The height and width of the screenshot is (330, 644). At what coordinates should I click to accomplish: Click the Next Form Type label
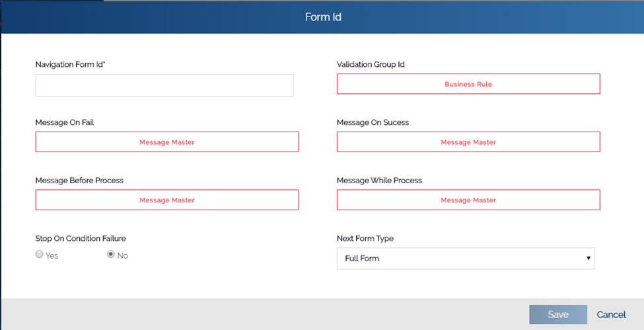365,238
